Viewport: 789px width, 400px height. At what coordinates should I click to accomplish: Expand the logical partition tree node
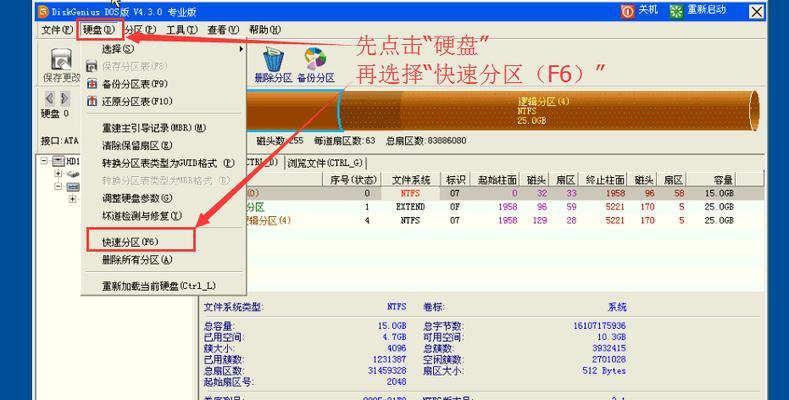pos(72,199)
